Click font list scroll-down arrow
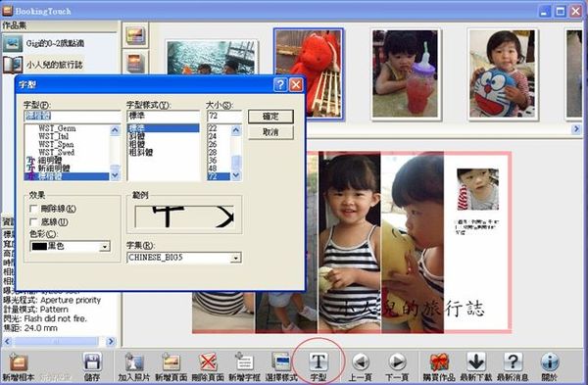 [x=115, y=175]
